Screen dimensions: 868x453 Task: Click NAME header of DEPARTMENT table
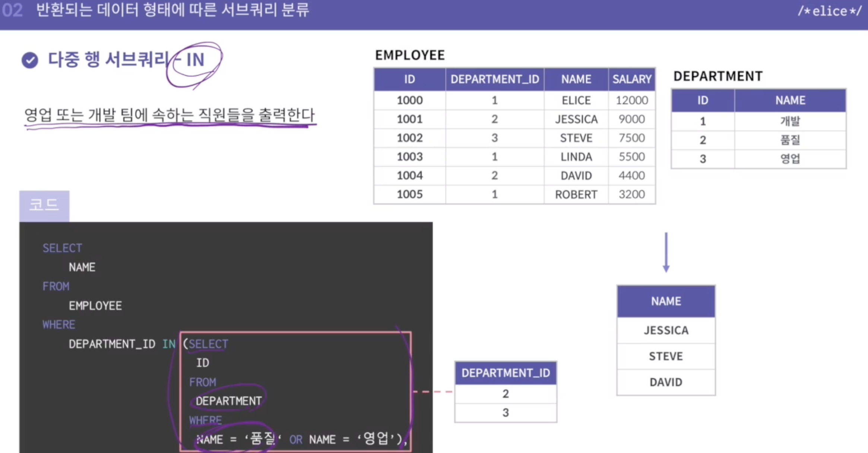coord(790,100)
